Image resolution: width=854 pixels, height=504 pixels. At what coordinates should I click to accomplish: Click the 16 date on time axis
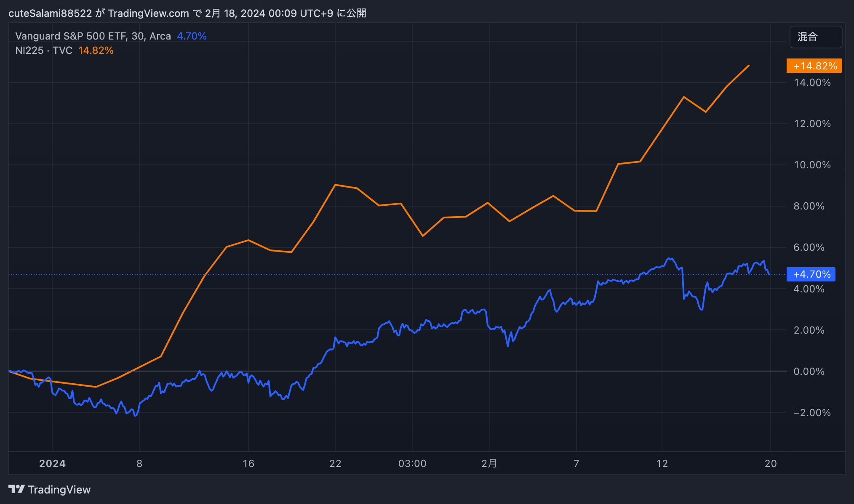[248, 464]
